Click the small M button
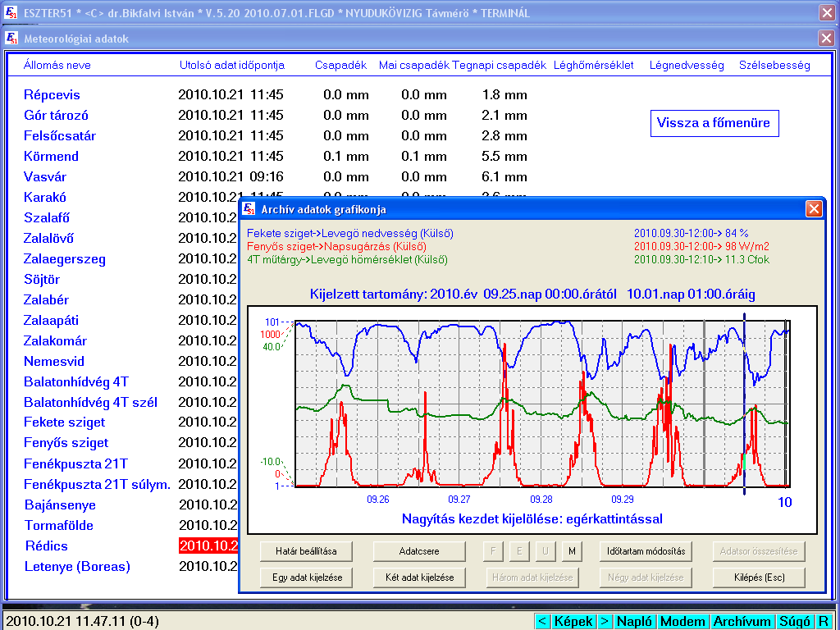Screen dimensions: 840x630 [572, 550]
